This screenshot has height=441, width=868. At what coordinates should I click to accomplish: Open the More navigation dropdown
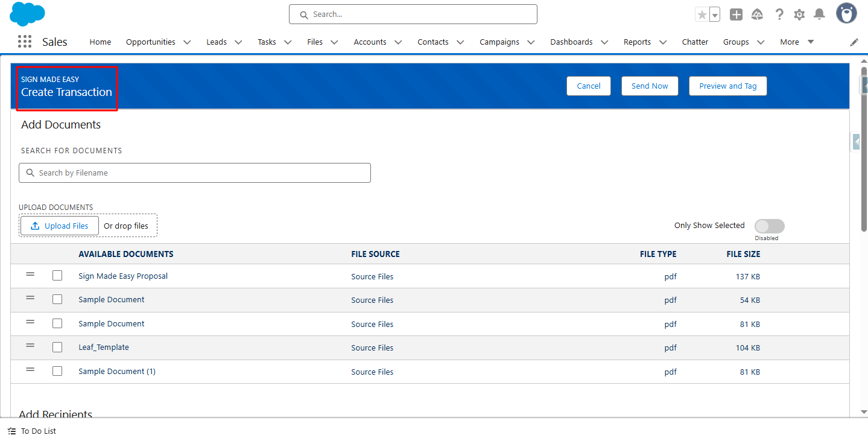tap(797, 42)
